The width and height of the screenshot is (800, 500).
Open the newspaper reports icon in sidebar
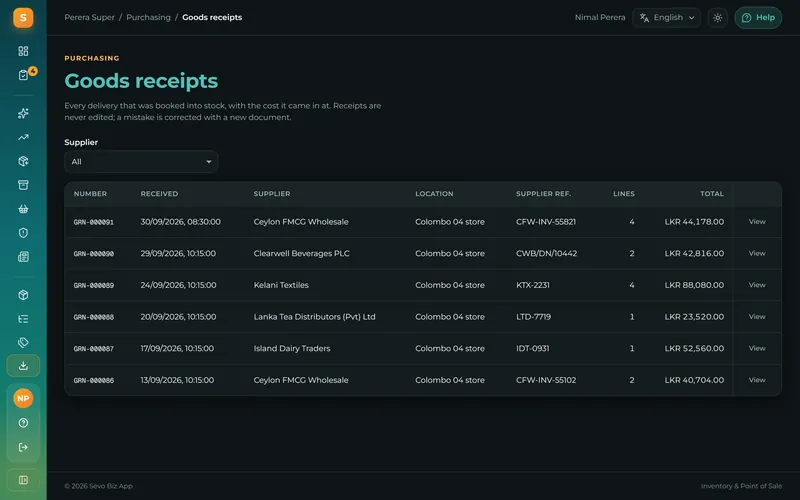[23, 257]
